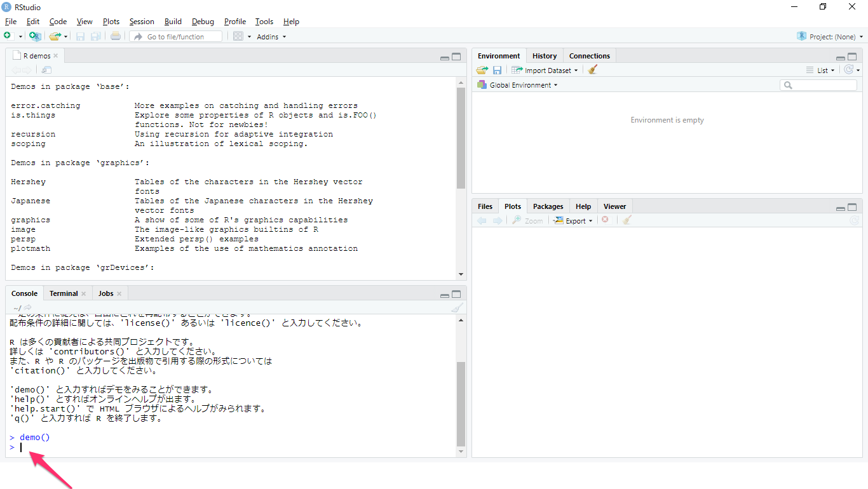Clear console with the broom icon
The image size is (868, 489).
[456, 307]
